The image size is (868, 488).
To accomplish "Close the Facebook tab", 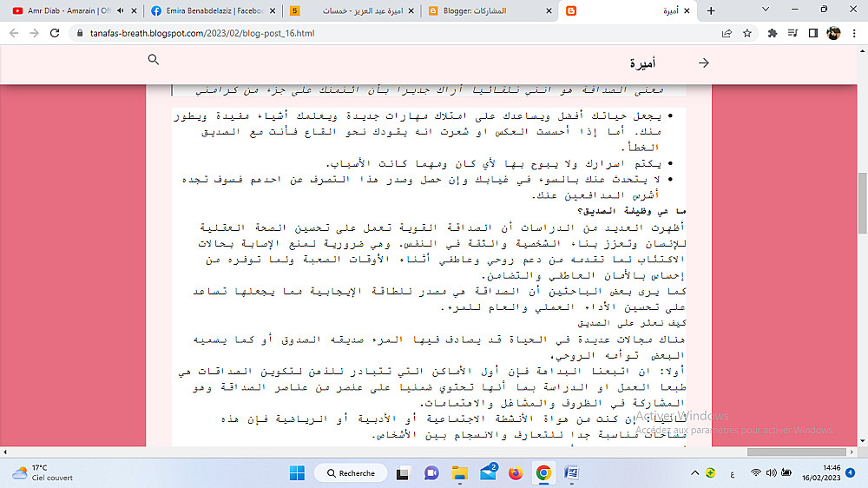I will tap(273, 10).
